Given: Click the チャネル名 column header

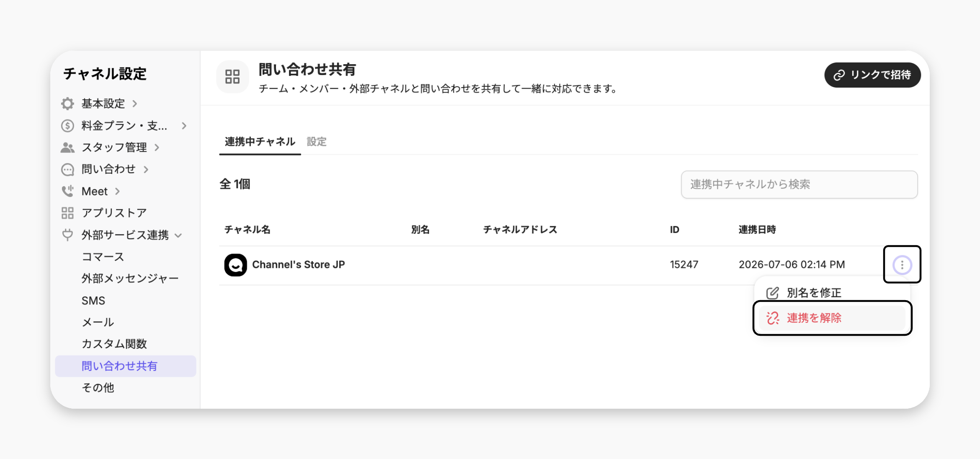Looking at the screenshot, I should tap(248, 230).
